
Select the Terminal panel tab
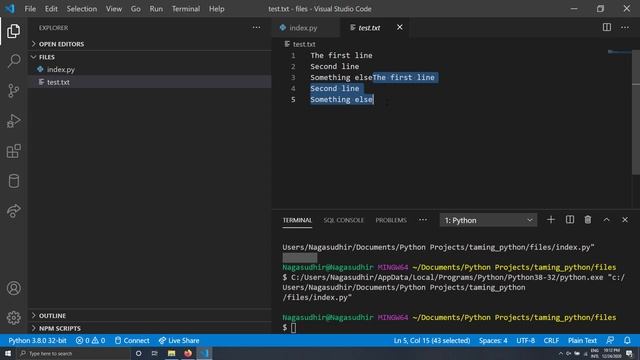(297, 220)
